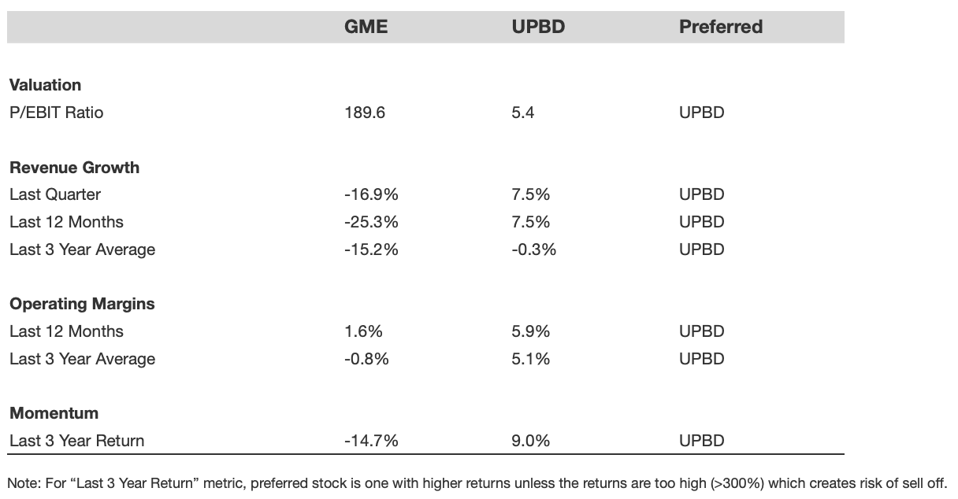Click the Valuation section heading
This screenshot has width=958, height=499.
pyautogui.click(x=44, y=85)
